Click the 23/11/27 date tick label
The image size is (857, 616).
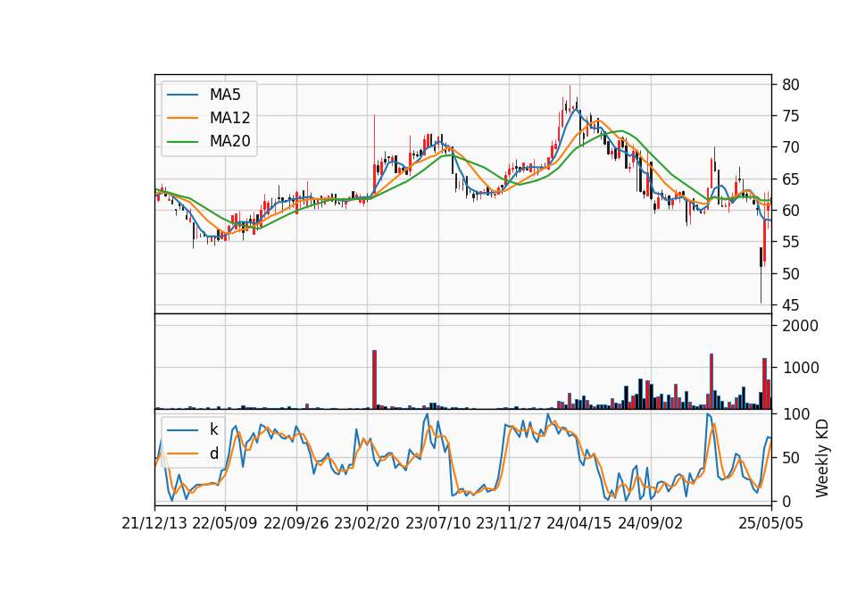[x=509, y=523]
